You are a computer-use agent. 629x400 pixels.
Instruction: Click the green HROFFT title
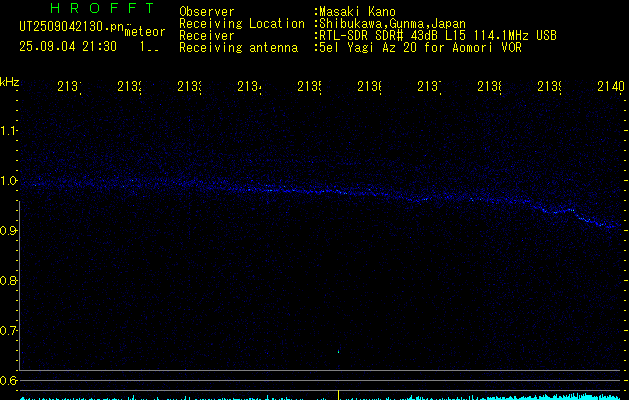coord(102,8)
